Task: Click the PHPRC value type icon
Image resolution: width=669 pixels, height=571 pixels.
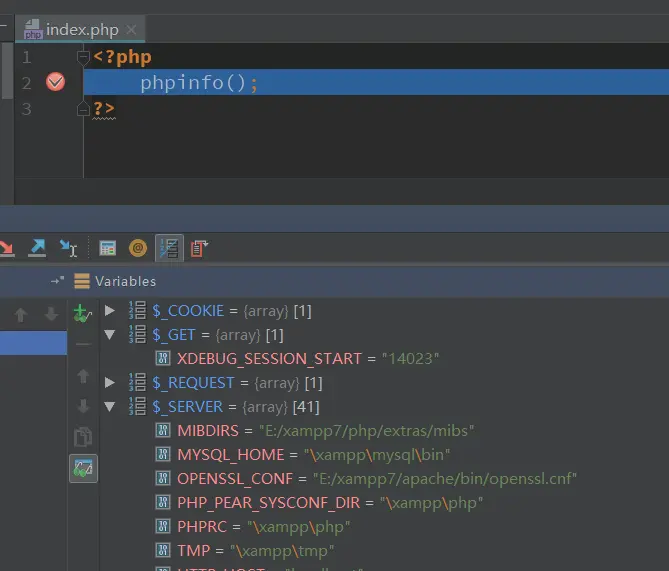Action: [163, 526]
